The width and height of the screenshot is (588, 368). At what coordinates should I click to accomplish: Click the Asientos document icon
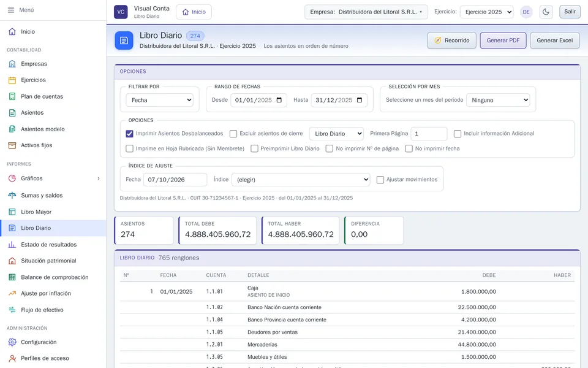pyautogui.click(x=12, y=113)
